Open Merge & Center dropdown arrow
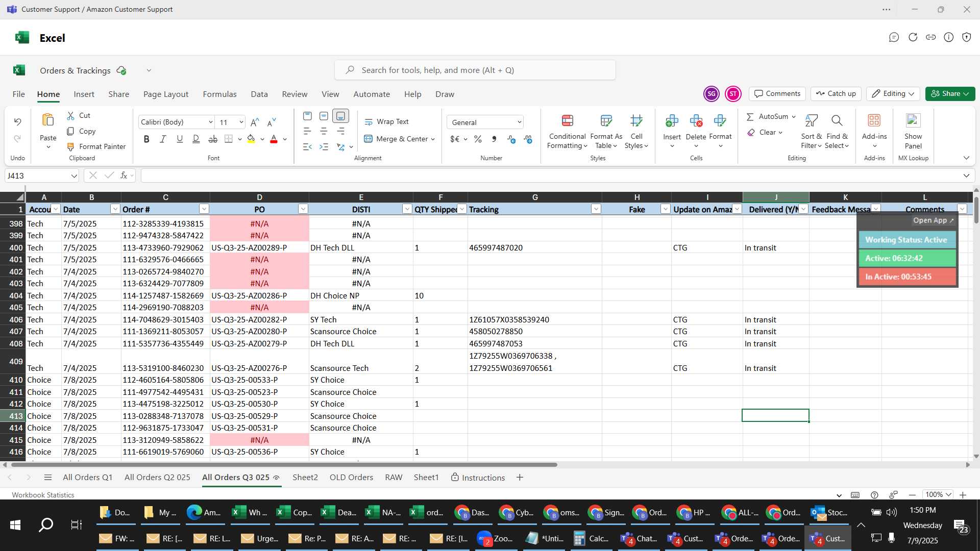Viewport: 980px width, 551px height. coord(433,139)
